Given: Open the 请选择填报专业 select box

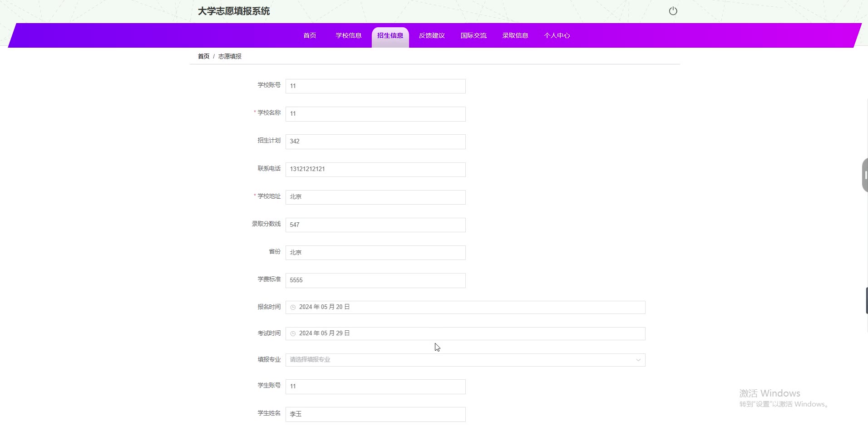Looking at the screenshot, I should pos(465,360).
